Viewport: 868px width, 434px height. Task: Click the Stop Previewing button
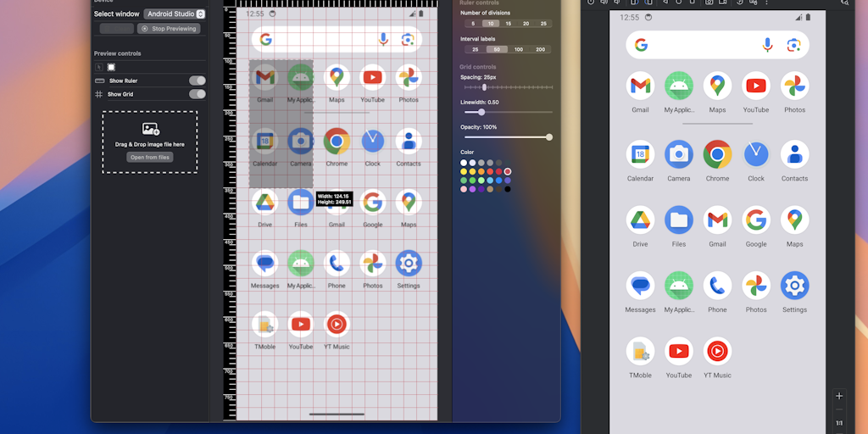point(169,29)
